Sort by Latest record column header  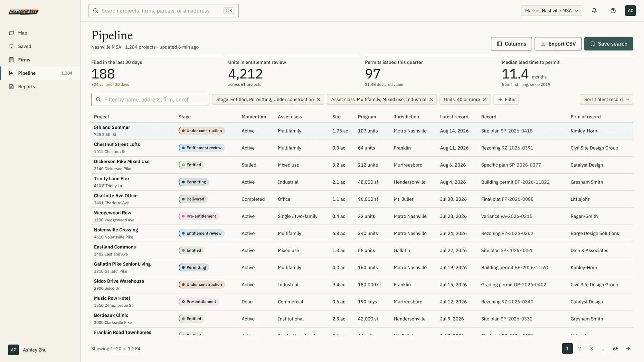click(454, 117)
